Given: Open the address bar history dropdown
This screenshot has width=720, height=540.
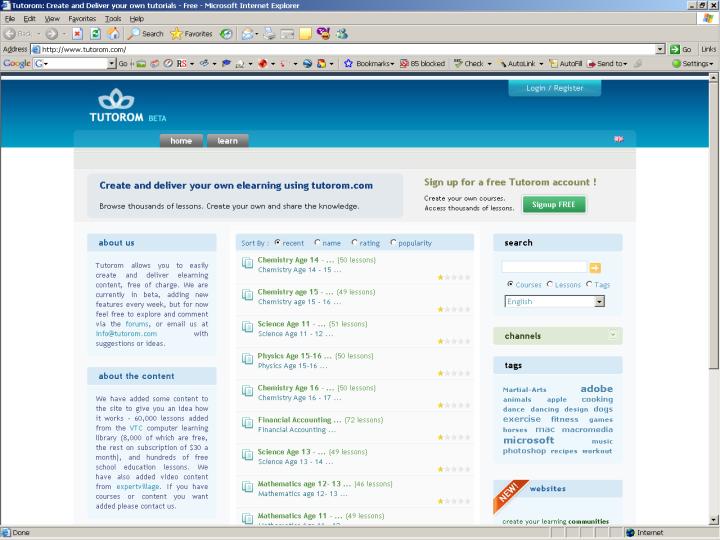Looking at the screenshot, I should pos(660,49).
